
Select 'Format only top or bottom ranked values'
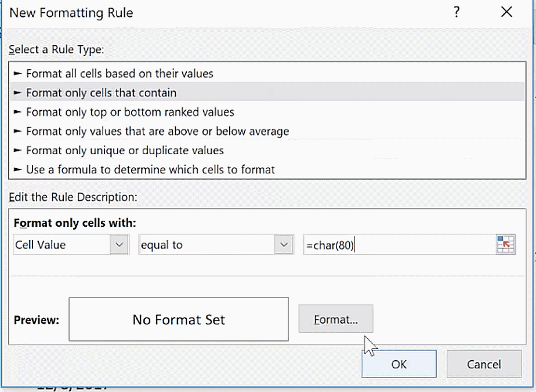pos(130,112)
